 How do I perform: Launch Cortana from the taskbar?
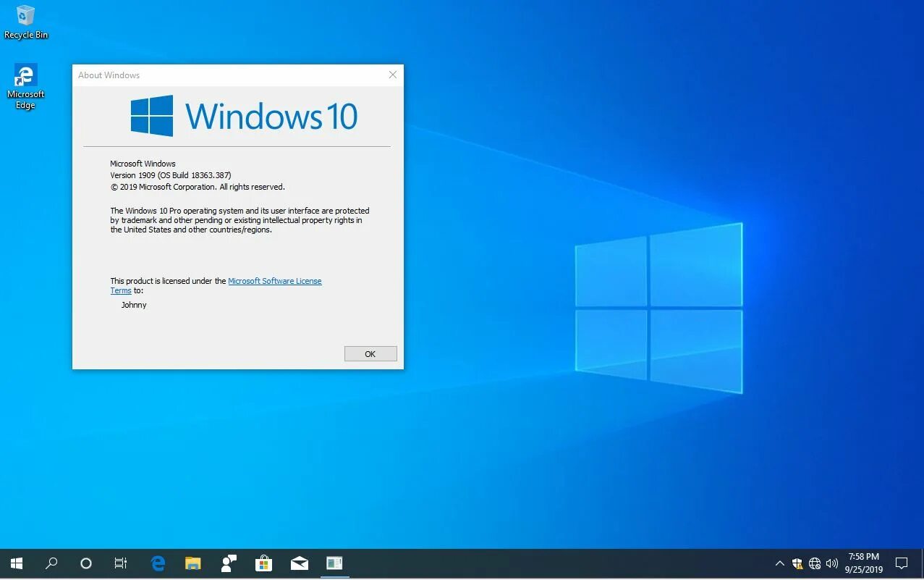click(86, 563)
